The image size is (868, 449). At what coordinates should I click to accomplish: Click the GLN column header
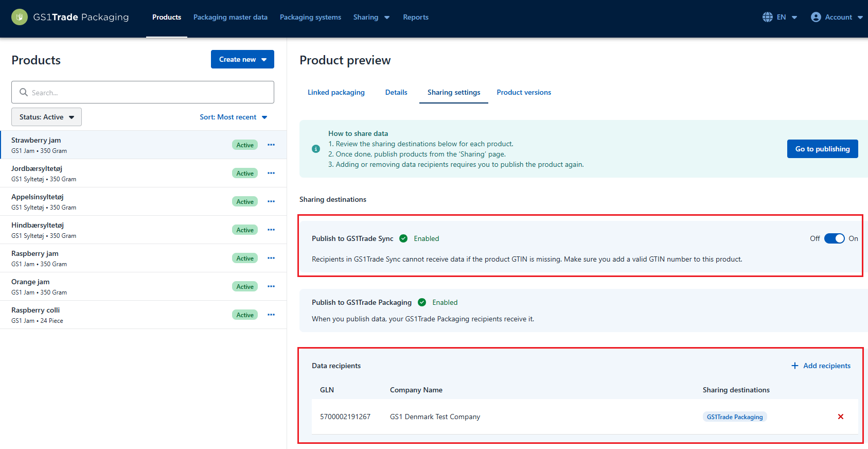pos(327,390)
